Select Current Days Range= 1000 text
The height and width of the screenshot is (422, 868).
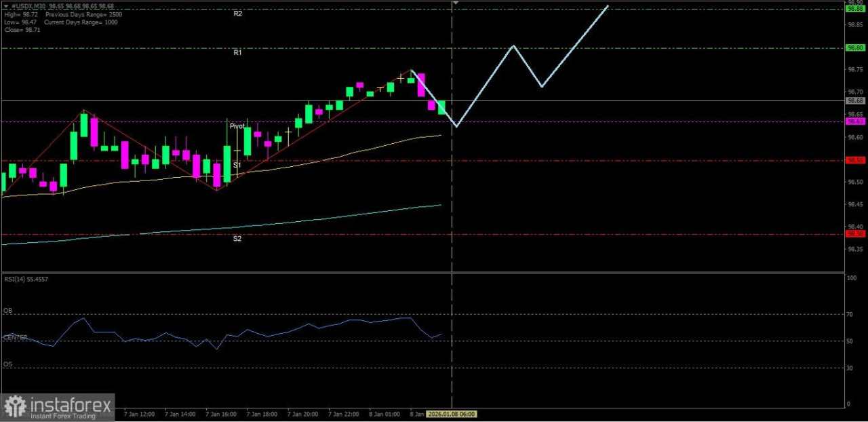[81, 22]
